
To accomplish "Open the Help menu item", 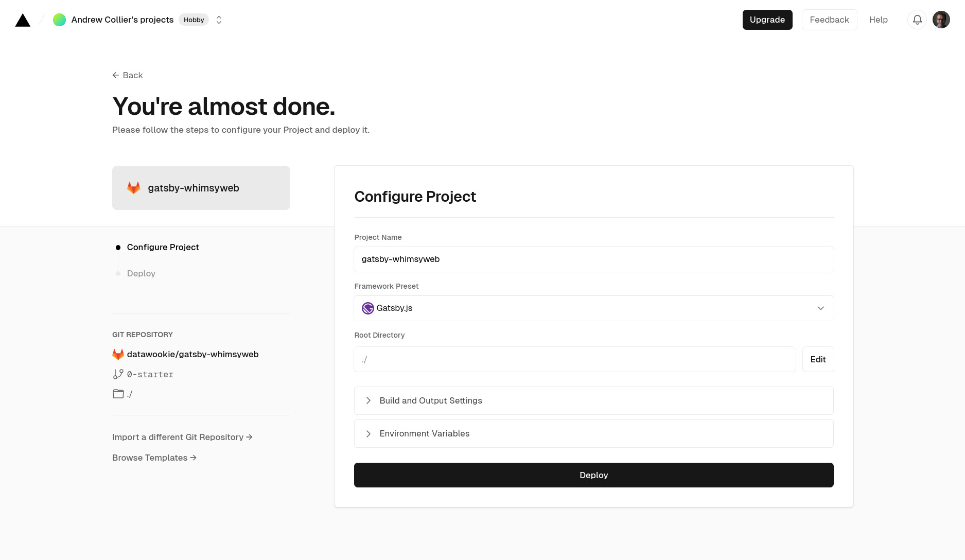I will tap(878, 20).
